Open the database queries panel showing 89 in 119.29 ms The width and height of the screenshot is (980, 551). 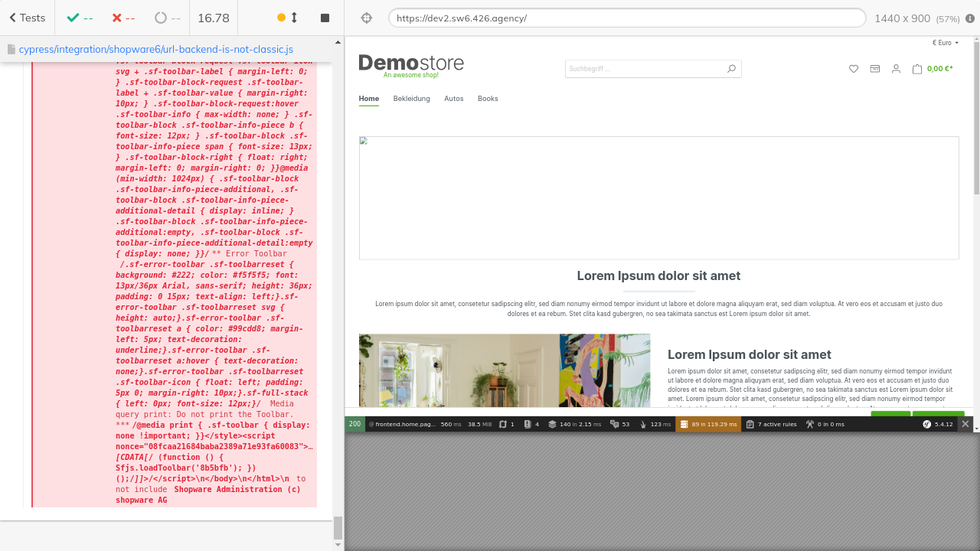[708, 424]
